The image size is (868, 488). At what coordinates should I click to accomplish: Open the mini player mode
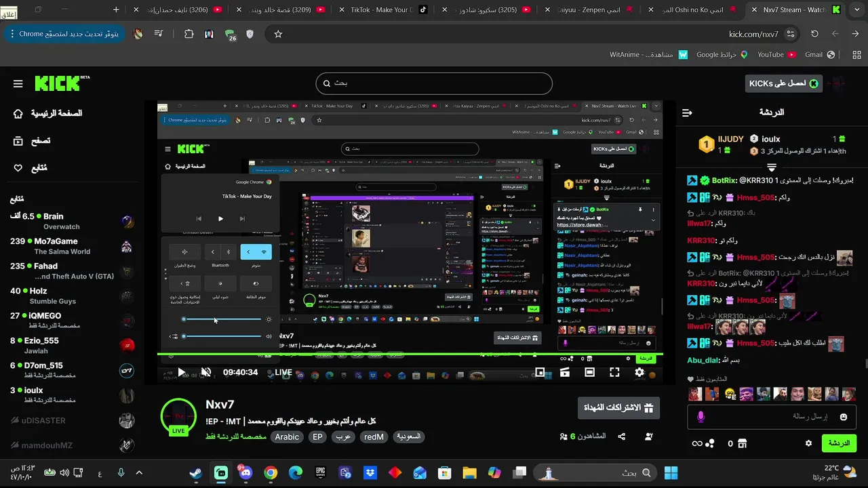point(540,372)
